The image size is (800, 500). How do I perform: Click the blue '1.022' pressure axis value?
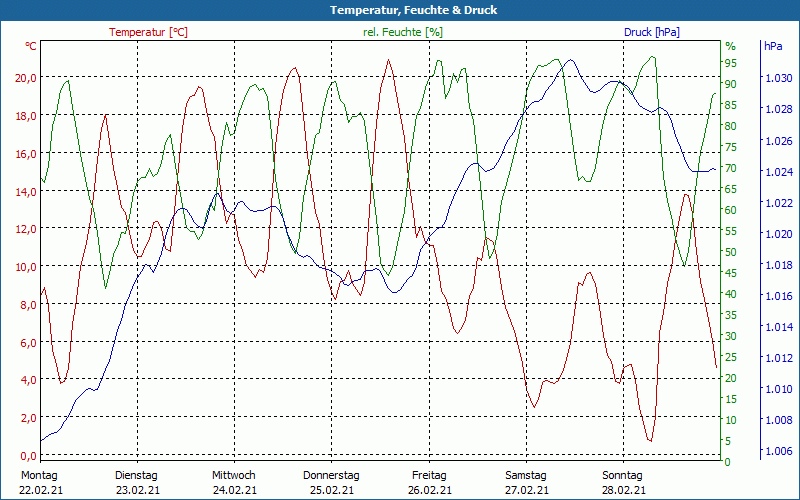click(779, 203)
